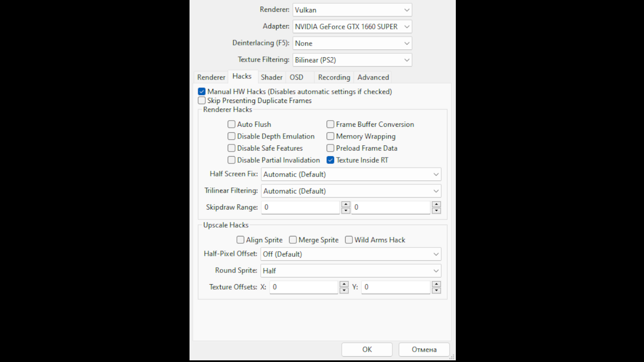Toggle Memory Wrapping on
Viewport: 644px width, 362px height.
[x=330, y=136]
